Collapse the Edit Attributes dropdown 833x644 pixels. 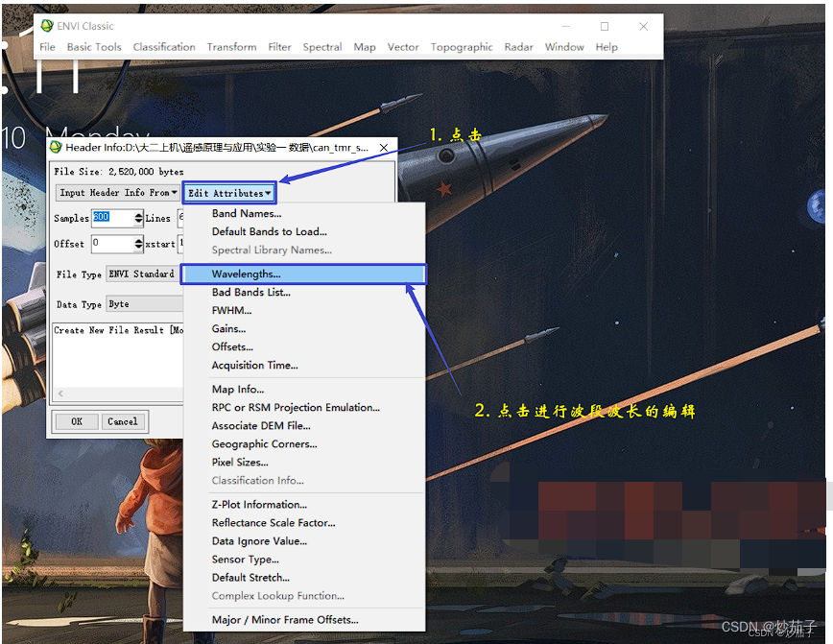click(x=229, y=193)
